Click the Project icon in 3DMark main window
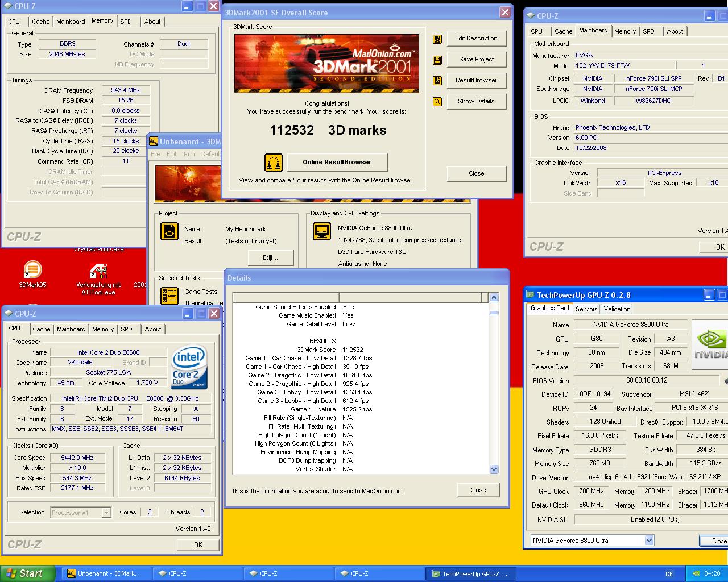The image size is (728, 582). point(169,231)
